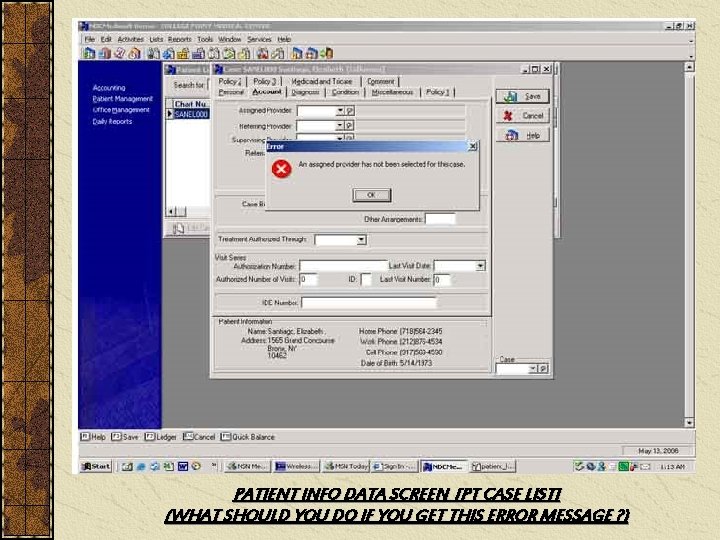The height and width of the screenshot is (540, 720).
Task: Open the Window menu
Action: (230, 39)
